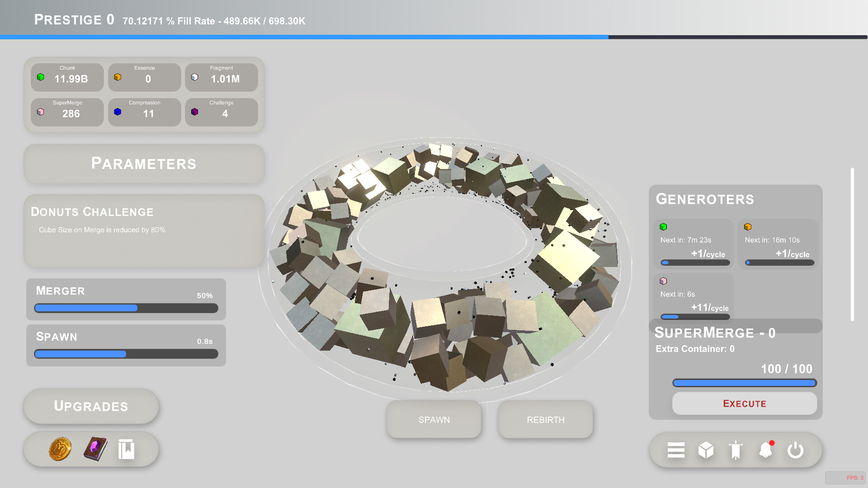Select the orange Essence generator card
The height and width of the screenshot is (488, 868).
pyautogui.click(x=778, y=244)
